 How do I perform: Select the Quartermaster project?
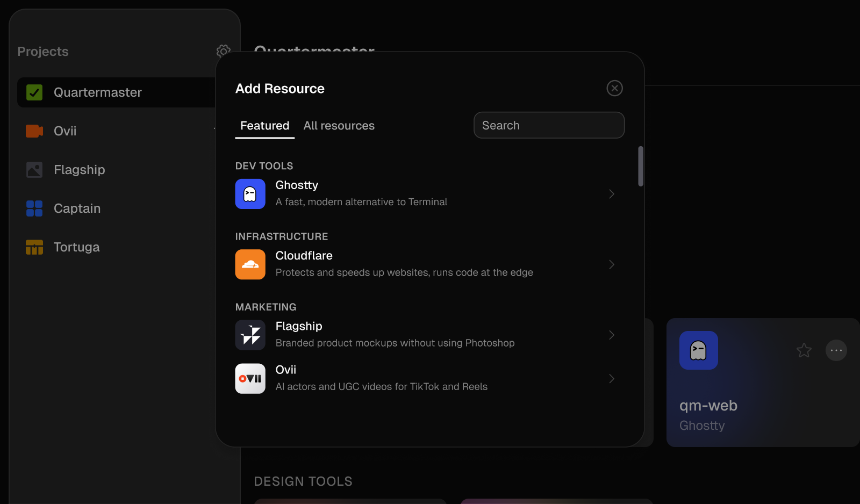pos(117,92)
